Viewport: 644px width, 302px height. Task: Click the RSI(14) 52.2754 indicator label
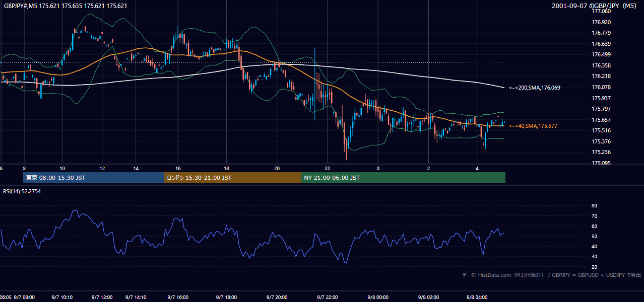click(22, 191)
